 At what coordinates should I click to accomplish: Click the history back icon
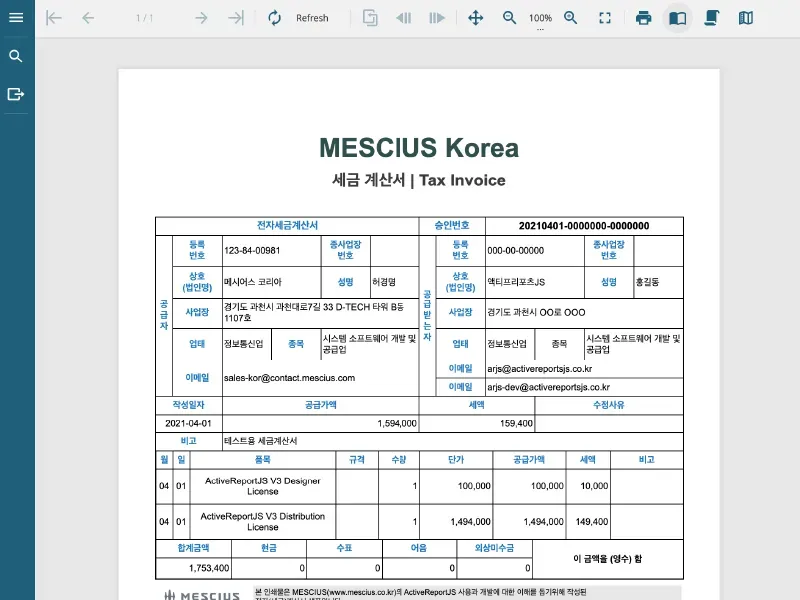pos(404,18)
